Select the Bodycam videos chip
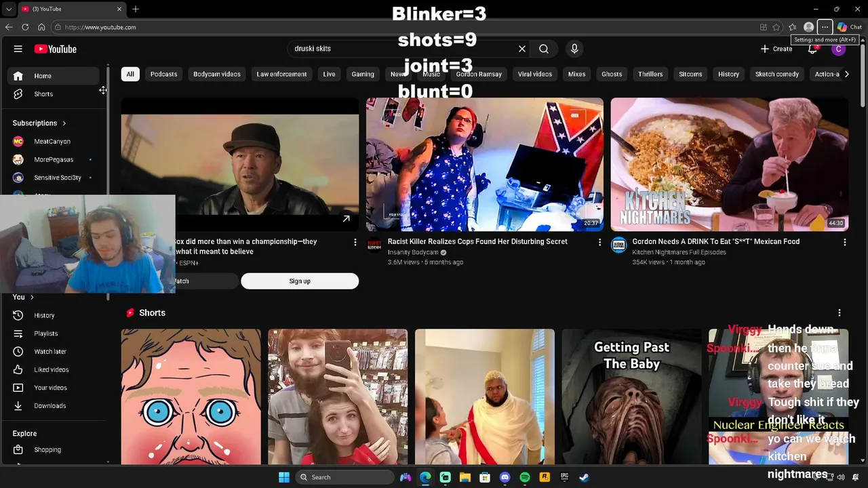This screenshot has height=488, width=868. 217,74
